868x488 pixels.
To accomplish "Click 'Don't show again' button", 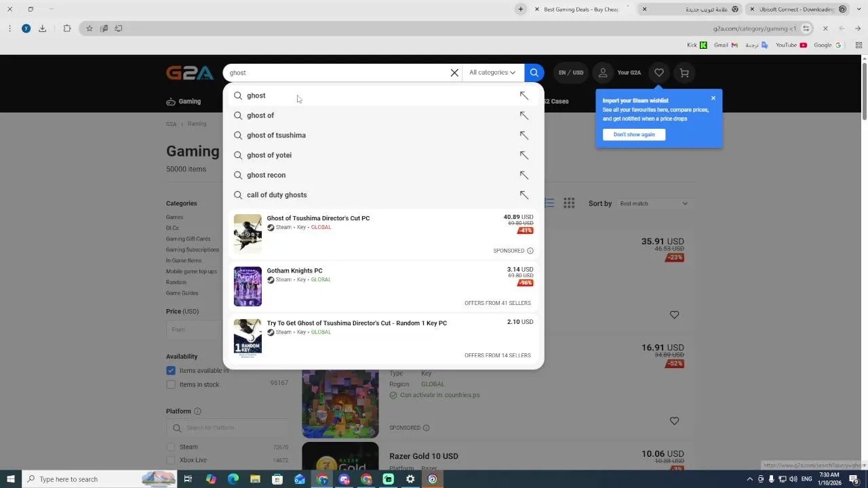I will 634,134.
